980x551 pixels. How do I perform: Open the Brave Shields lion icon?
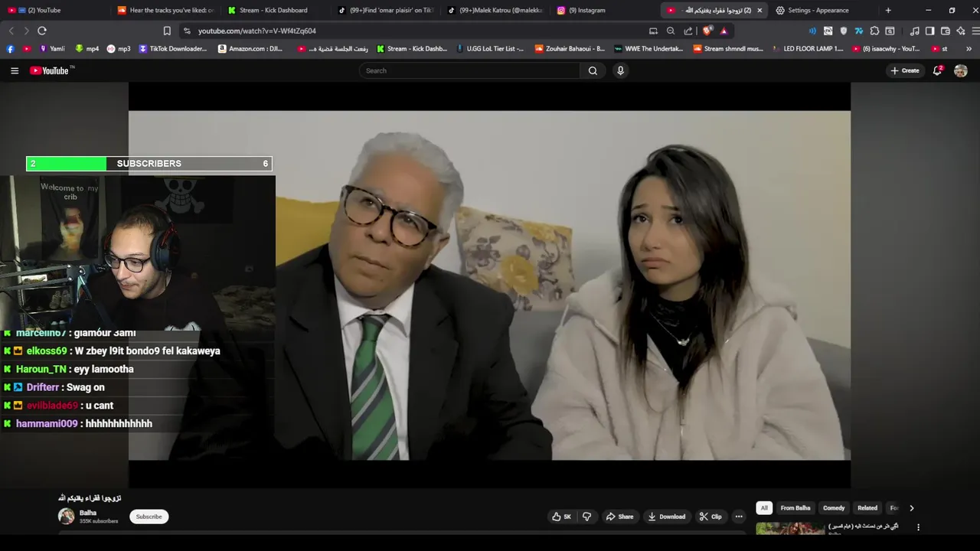(707, 31)
